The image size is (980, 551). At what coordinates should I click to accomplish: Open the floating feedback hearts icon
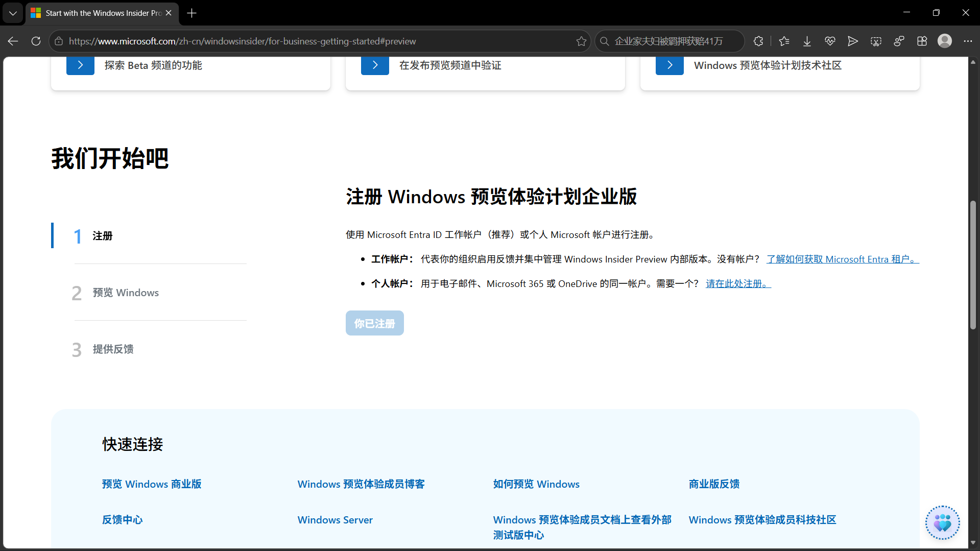[942, 522]
